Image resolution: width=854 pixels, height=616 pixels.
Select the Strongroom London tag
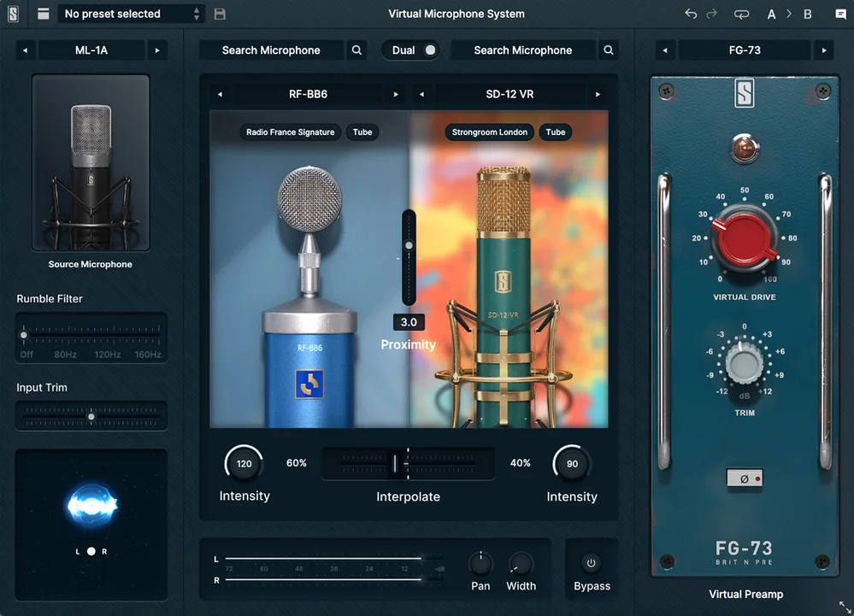click(490, 132)
